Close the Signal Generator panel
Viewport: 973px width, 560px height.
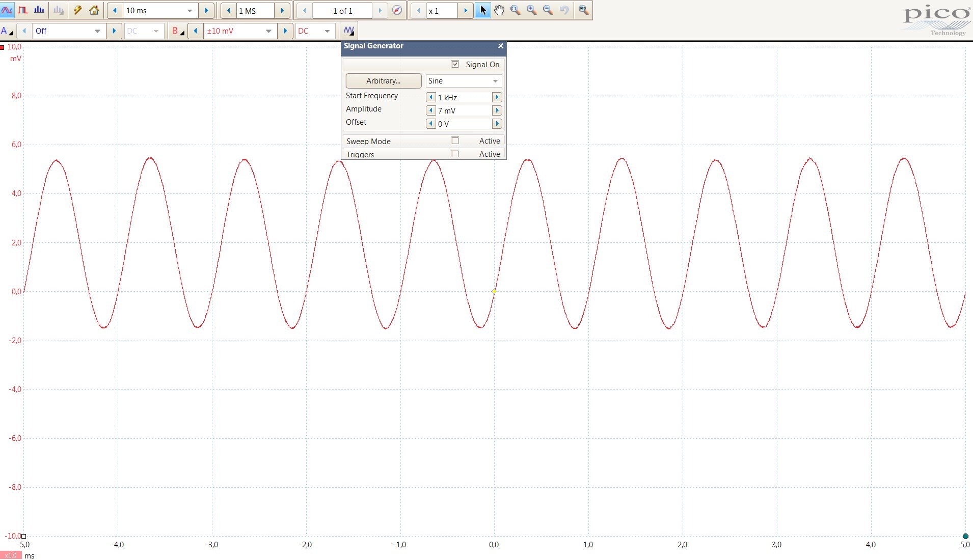501,46
